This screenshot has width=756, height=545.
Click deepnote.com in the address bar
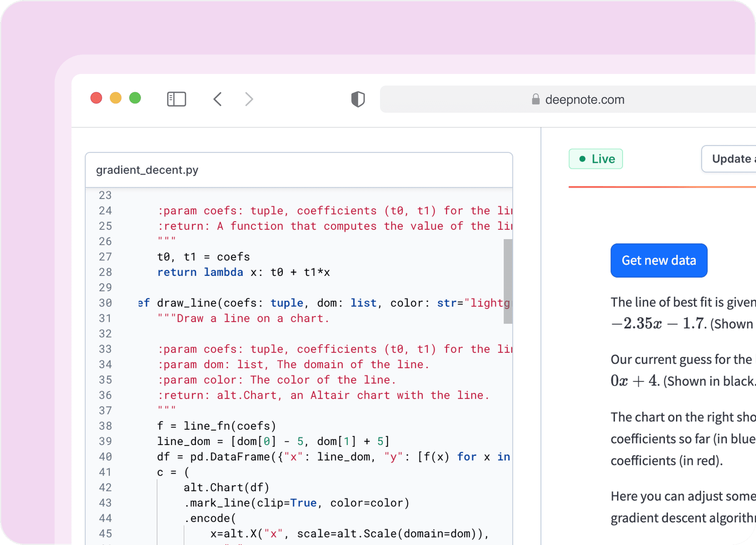click(585, 99)
